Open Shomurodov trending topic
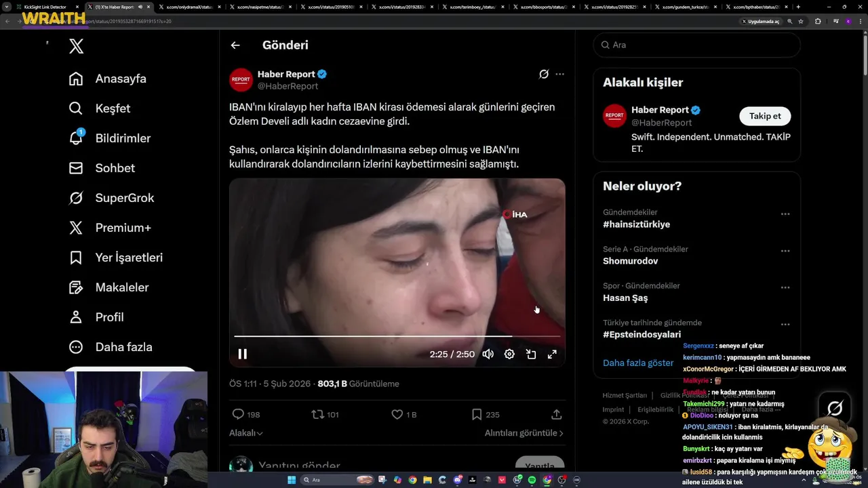The width and height of the screenshot is (868, 488). [x=630, y=261]
